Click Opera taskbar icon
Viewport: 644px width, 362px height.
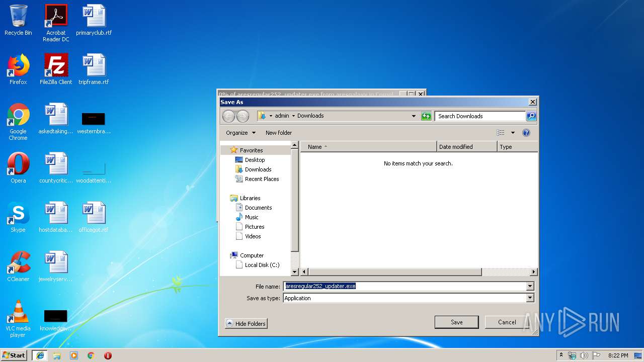pos(108,355)
